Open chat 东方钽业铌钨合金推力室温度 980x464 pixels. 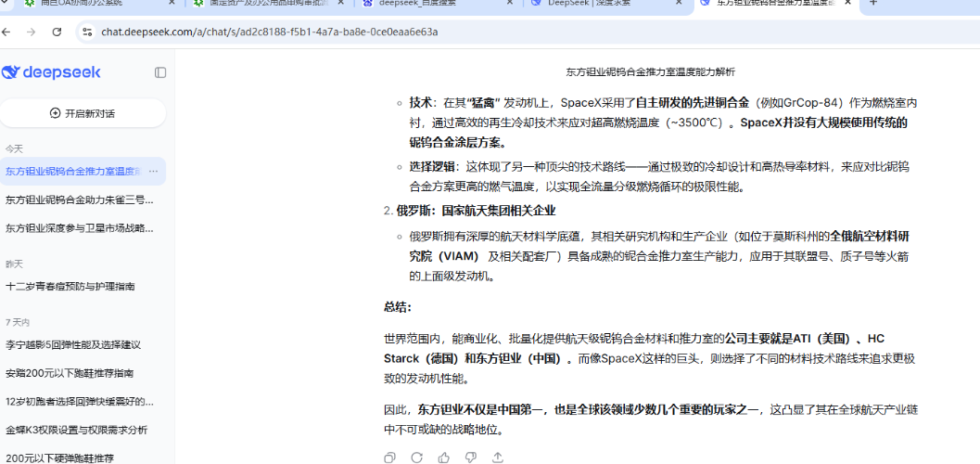tap(74, 171)
